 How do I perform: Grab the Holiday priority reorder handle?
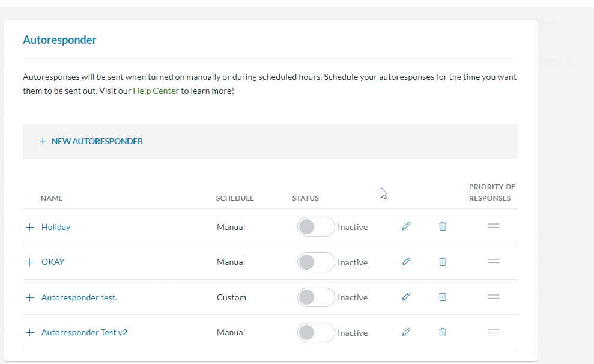click(x=493, y=226)
